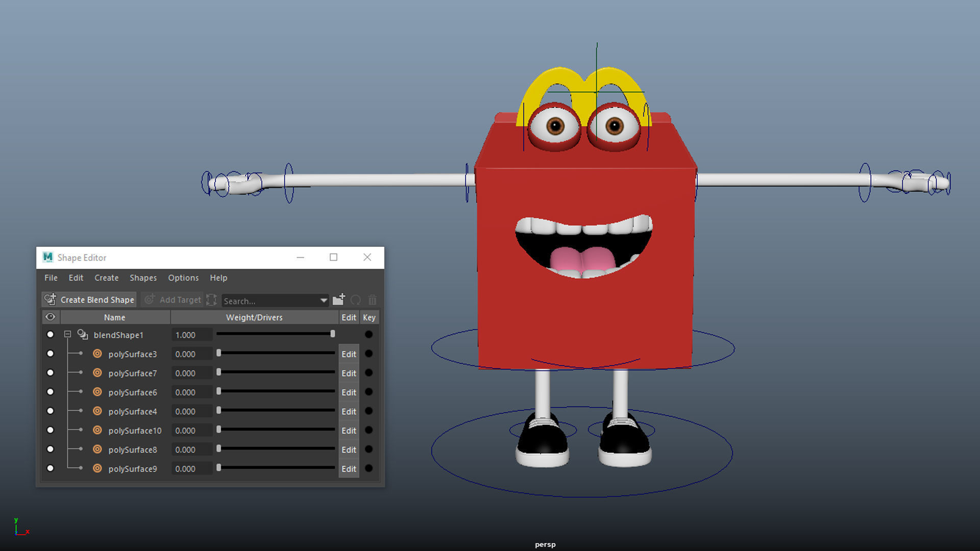Screen dimensions: 980x551
Task: Click Edit button for polySurface6
Action: (349, 392)
